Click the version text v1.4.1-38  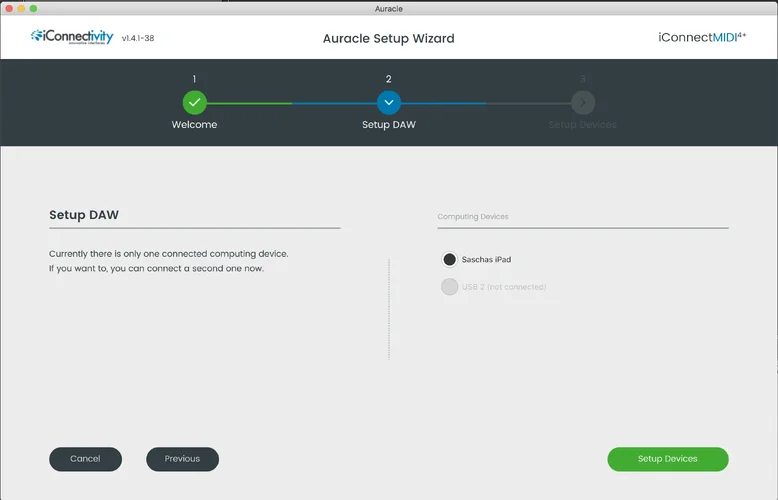point(138,38)
